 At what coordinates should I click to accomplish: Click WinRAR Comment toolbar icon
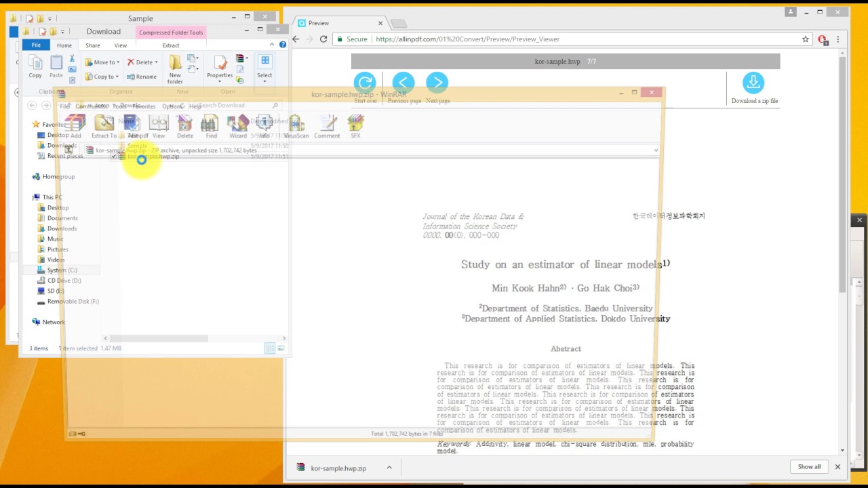tap(328, 123)
